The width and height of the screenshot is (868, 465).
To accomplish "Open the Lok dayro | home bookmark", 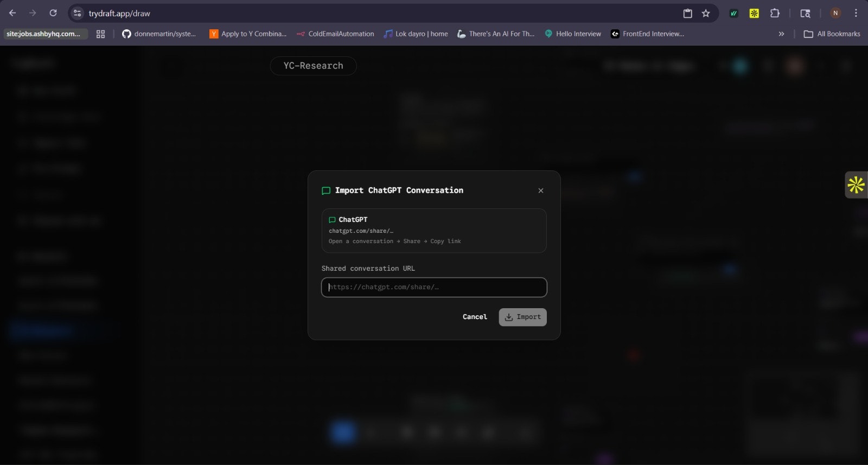I will [416, 34].
